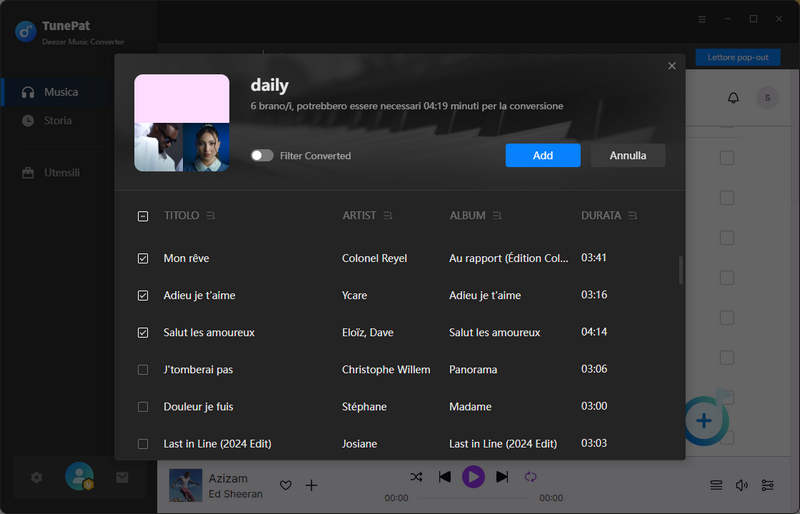
Task: Like the Azizam track with heart
Action: [x=286, y=485]
